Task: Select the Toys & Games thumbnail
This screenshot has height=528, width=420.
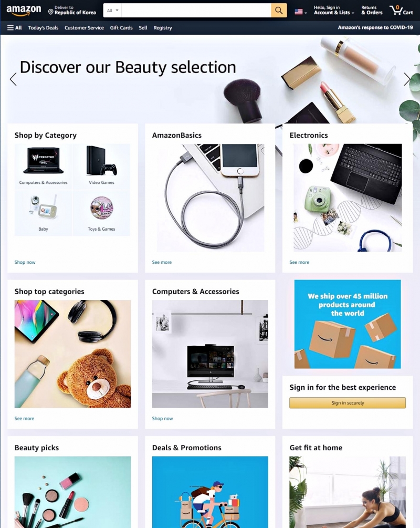Action: pos(101,213)
